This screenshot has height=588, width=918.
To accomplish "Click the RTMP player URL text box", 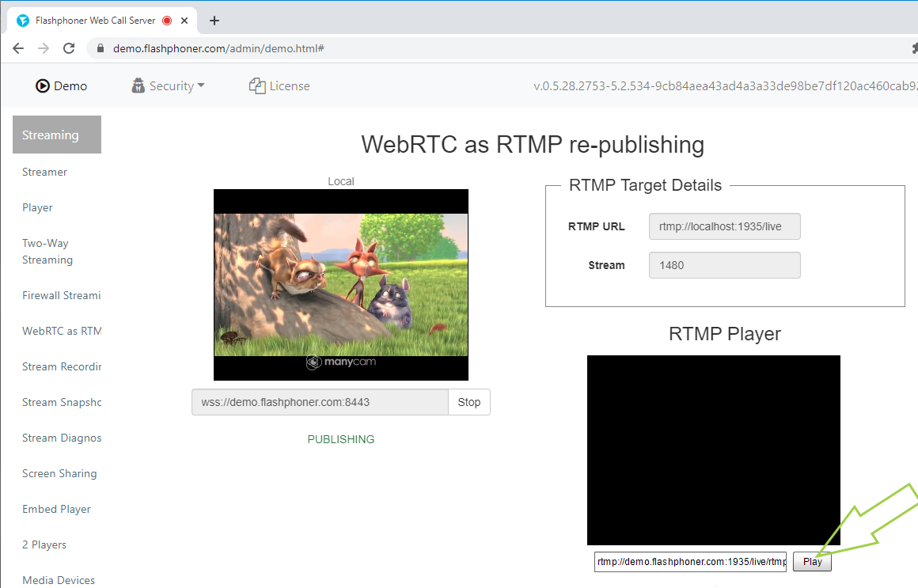I will click(x=690, y=562).
